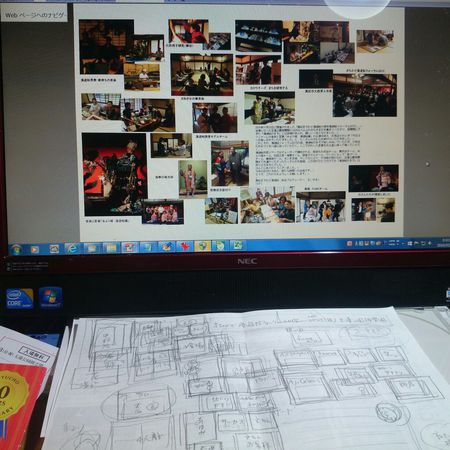Open the folder icon beside Internet Explorer
This screenshot has width=450, height=450.
tap(91, 248)
